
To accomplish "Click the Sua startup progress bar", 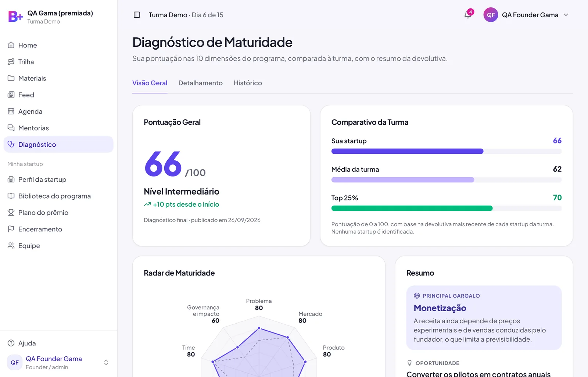I will pos(447,151).
